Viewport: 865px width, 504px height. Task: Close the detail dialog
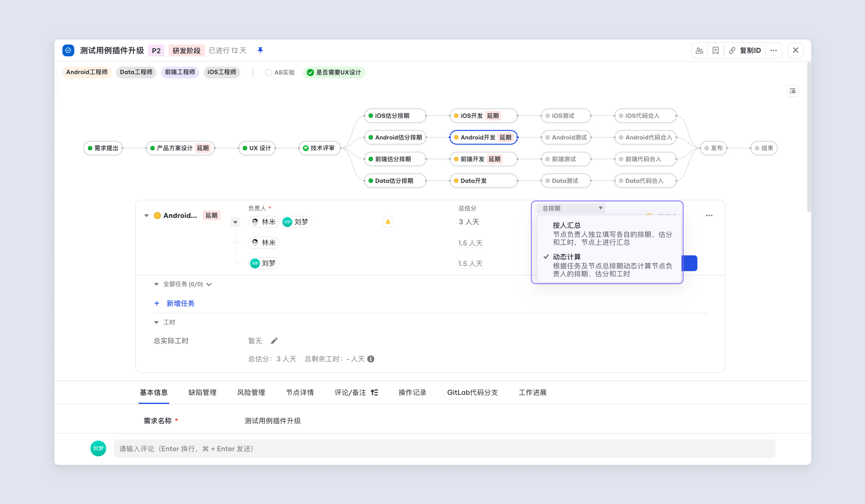[795, 50]
